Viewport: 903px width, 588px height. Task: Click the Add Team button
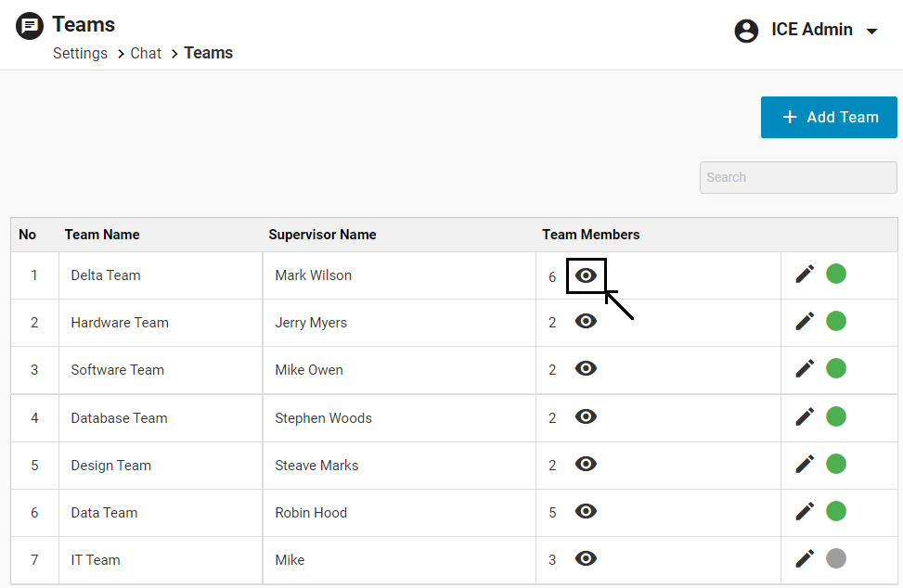click(829, 117)
